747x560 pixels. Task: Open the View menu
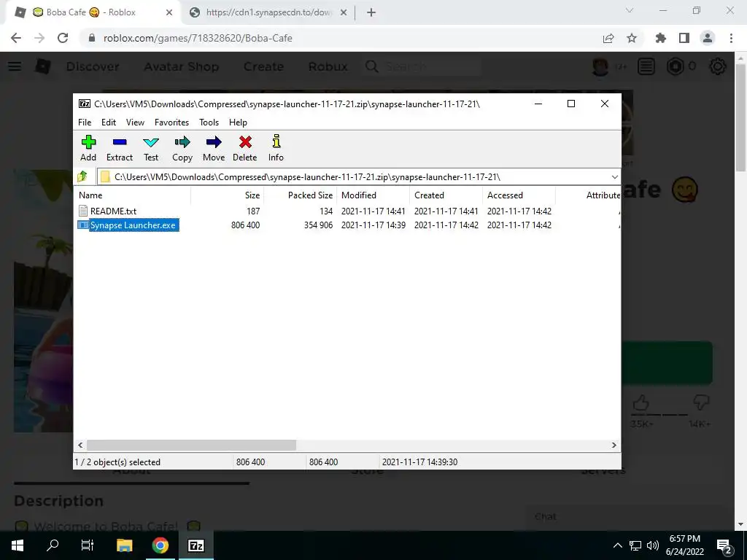pyautogui.click(x=135, y=122)
